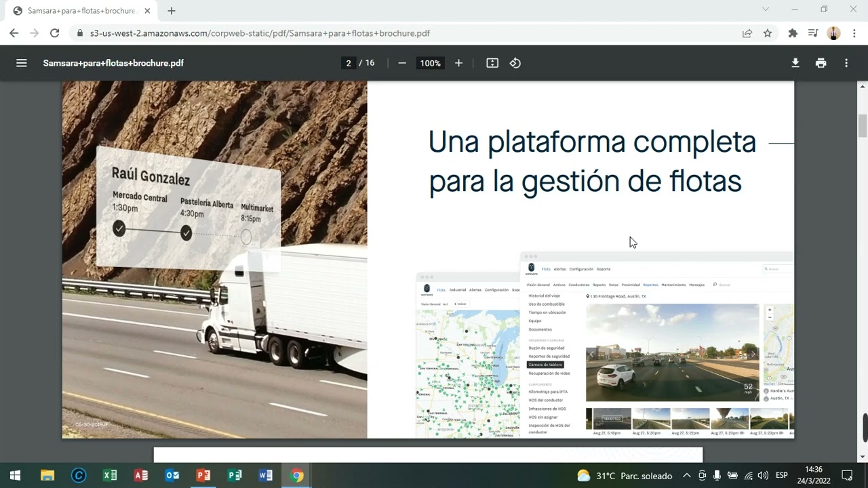Screen dimensions: 868x488
Task: Rotate the PDF counterclockwise
Action: click(515, 63)
